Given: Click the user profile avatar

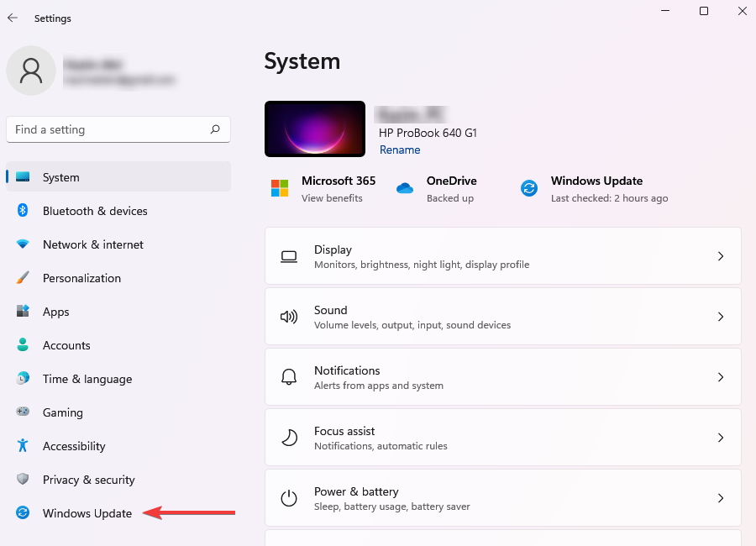Looking at the screenshot, I should click(x=31, y=71).
